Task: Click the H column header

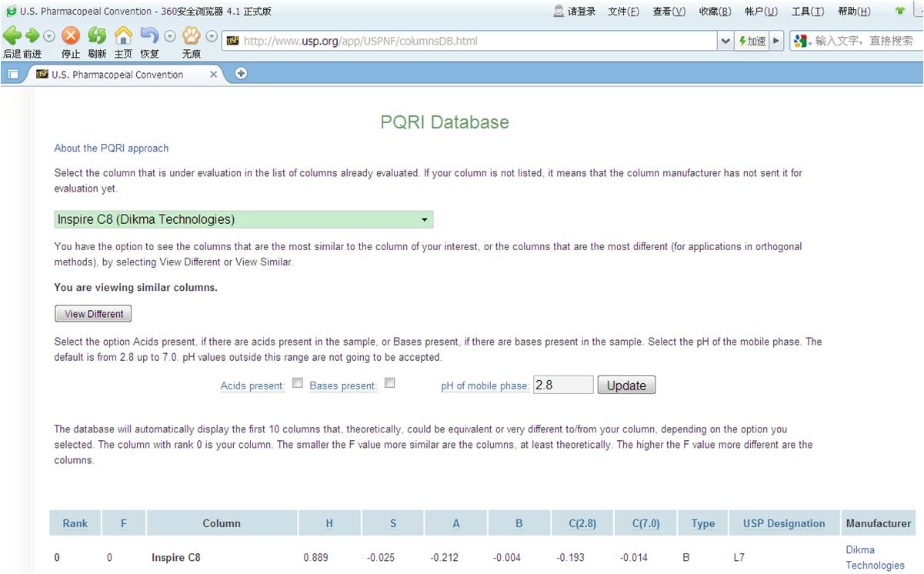Action: coord(329,523)
